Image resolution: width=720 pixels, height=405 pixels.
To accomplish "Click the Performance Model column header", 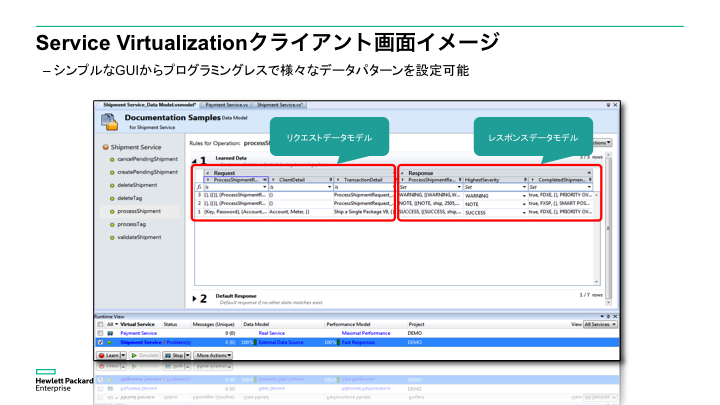I will pos(348,324).
